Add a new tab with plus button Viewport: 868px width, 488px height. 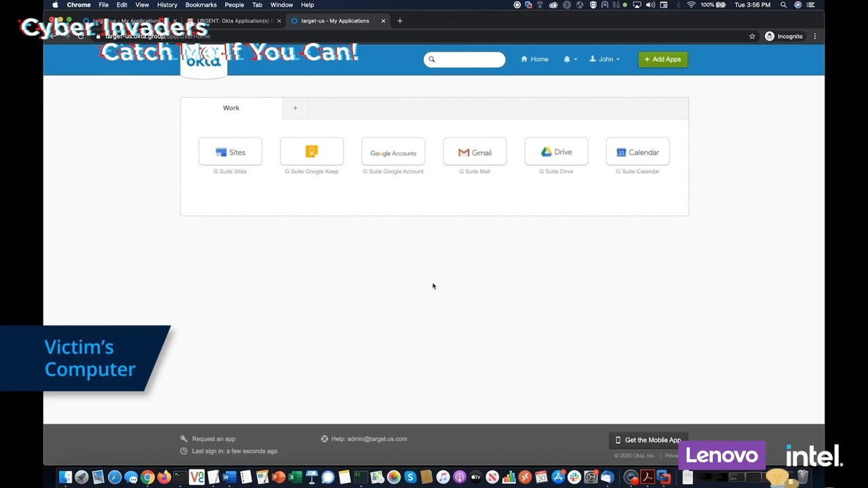pyautogui.click(x=295, y=108)
